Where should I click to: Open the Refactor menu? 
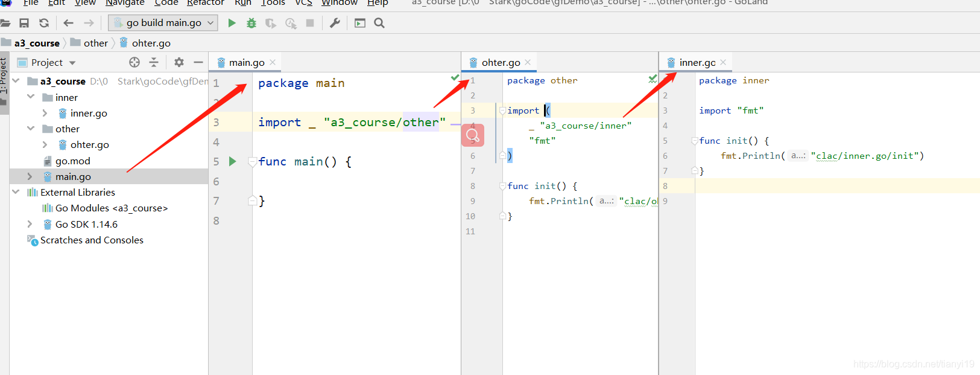tap(206, 2)
